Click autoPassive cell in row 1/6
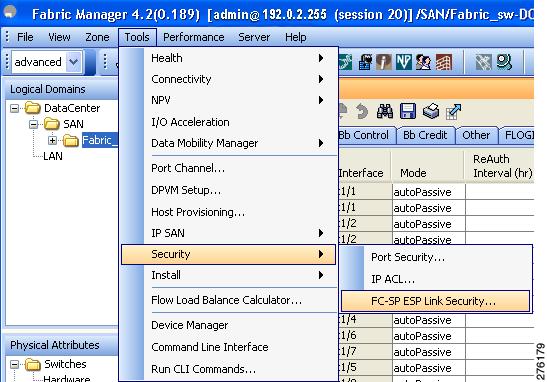Viewport: 547px width, 382px height. click(x=428, y=336)
